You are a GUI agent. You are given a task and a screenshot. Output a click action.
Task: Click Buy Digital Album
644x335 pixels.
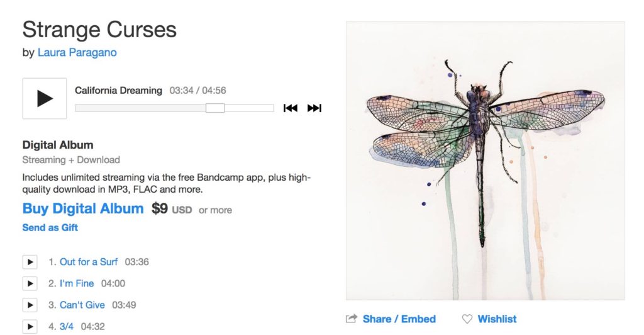click(x=83, y=208)
